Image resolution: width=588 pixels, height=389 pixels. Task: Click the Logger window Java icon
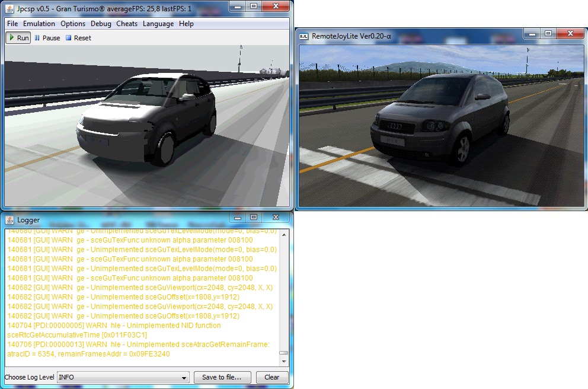9,220
